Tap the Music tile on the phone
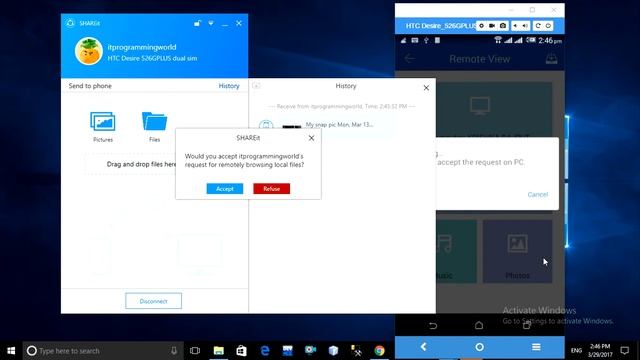The image size is (640, 360). pos(456,251)
